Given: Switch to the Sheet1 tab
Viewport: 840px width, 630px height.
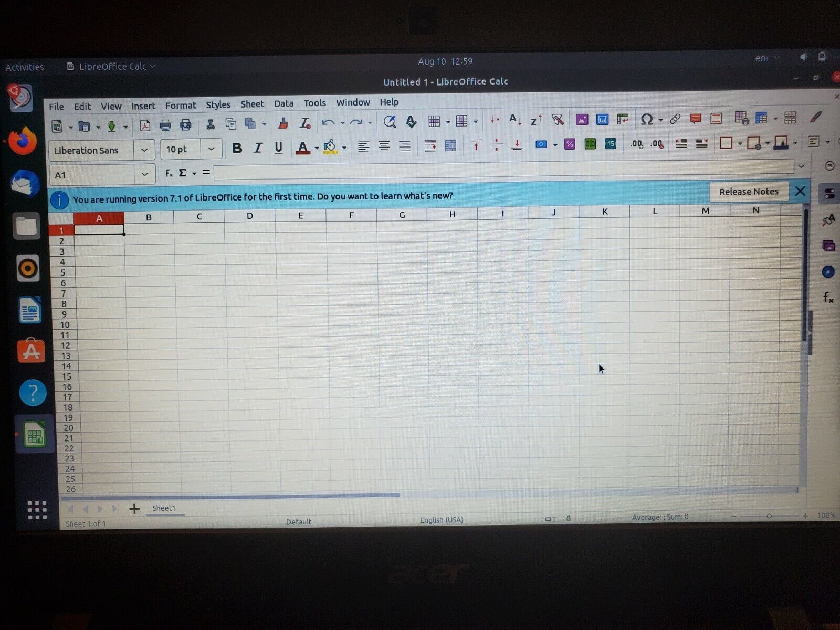Looking at the screenshot, I should coord(164,508).
